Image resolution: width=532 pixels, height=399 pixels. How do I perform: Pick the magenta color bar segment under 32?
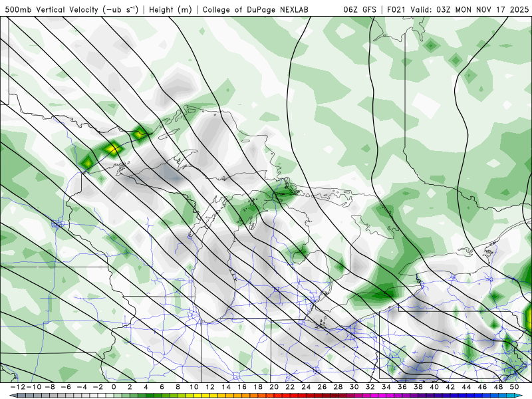pyautogui.click(x=372, y=396)
